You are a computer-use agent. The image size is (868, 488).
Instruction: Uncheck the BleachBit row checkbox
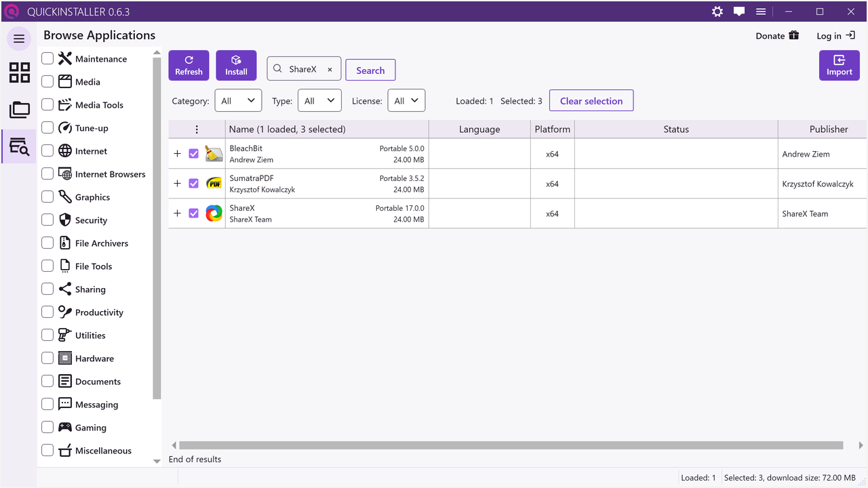click(193, 154)
